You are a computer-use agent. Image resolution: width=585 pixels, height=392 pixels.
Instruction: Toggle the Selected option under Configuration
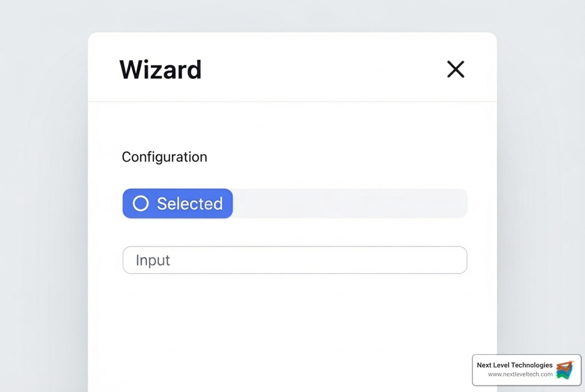click(177, 203)
